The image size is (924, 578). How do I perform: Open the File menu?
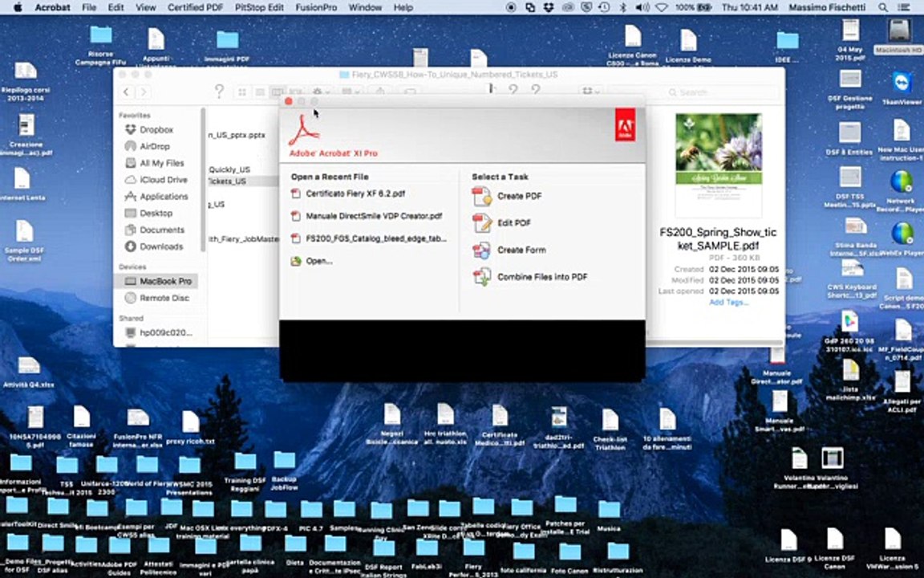click(x=89, y=8)
